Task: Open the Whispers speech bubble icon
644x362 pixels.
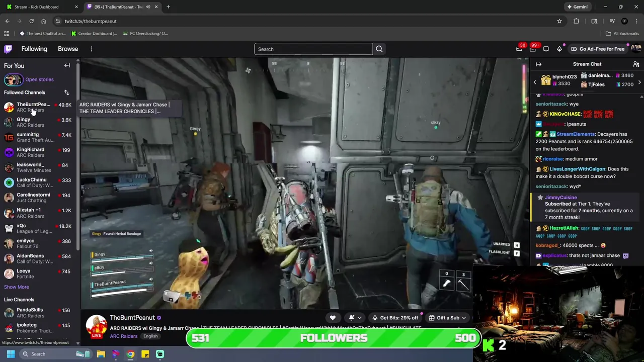Action: coord(546,49)
